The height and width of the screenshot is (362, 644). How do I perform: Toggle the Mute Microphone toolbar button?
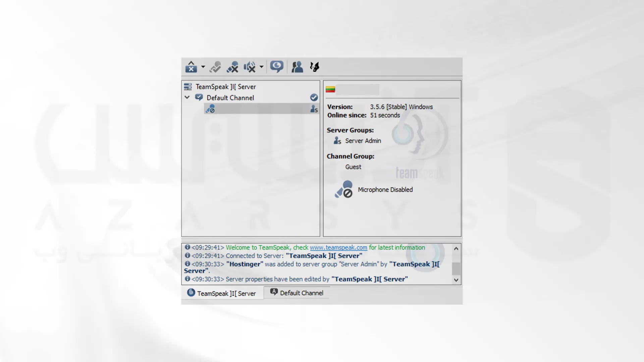(232, 67)
